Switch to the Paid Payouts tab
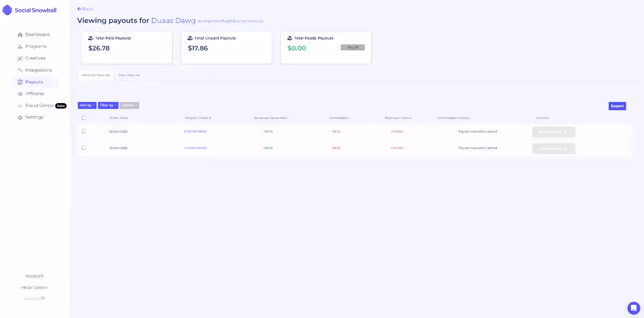 [129, 76]
